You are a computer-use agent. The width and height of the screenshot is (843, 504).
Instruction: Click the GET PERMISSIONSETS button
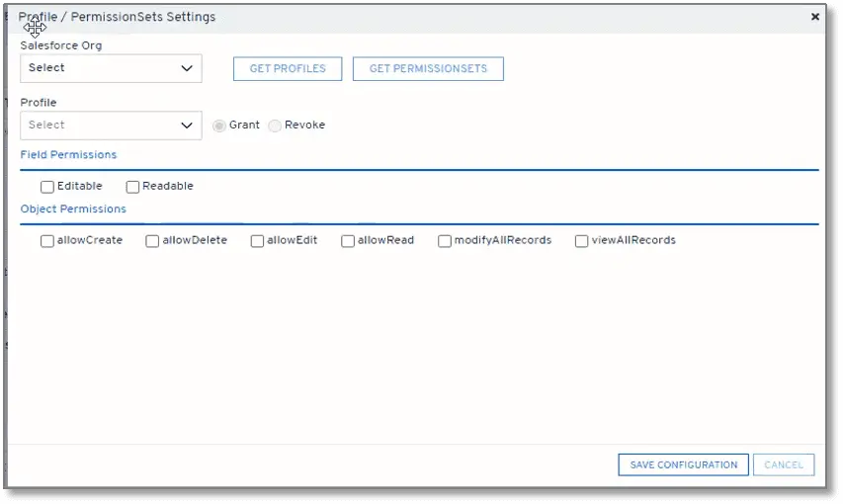428,69
